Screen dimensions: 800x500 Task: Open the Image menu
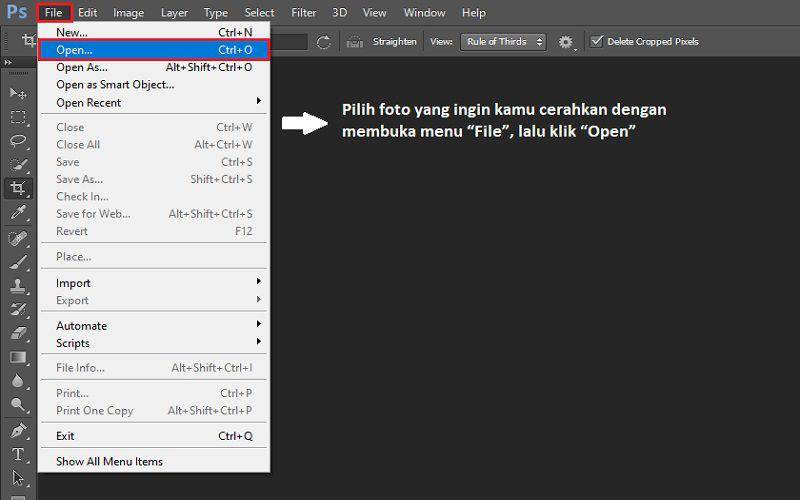pyautogui.click(x=128, y=12)
